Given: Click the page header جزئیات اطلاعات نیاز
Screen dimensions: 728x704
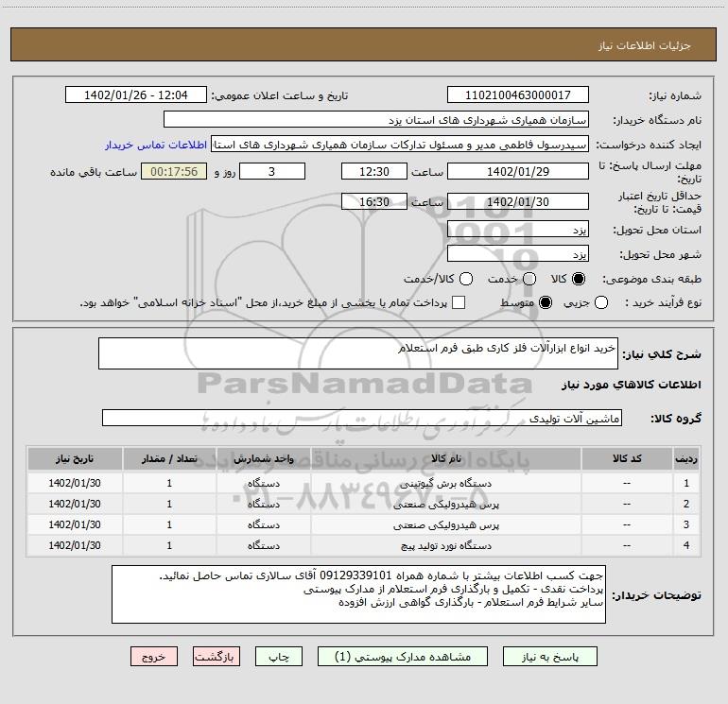Looking at the screenshot, I should (645, 45).
